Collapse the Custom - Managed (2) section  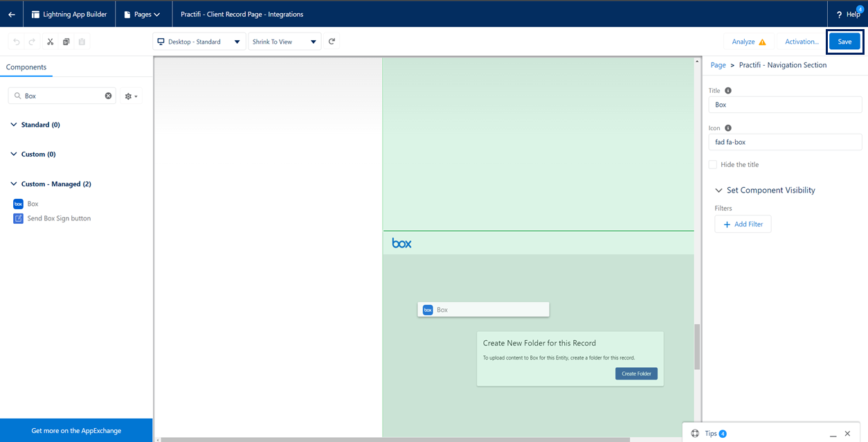click(14, 184)
